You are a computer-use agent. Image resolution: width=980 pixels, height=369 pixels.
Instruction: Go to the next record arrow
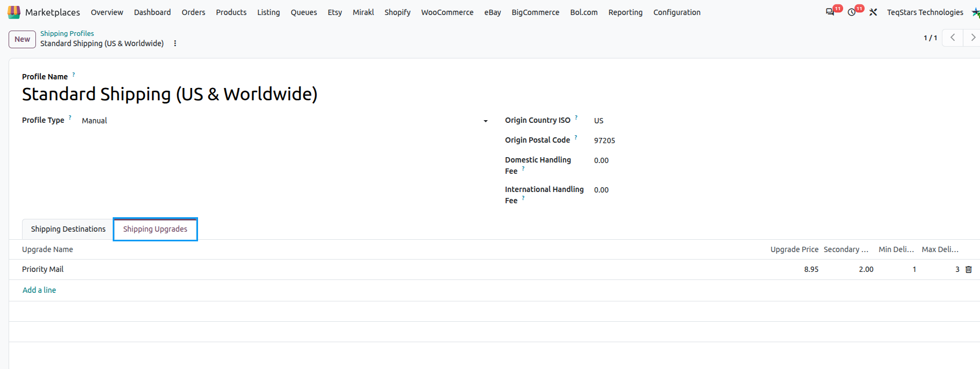[972, 38]
